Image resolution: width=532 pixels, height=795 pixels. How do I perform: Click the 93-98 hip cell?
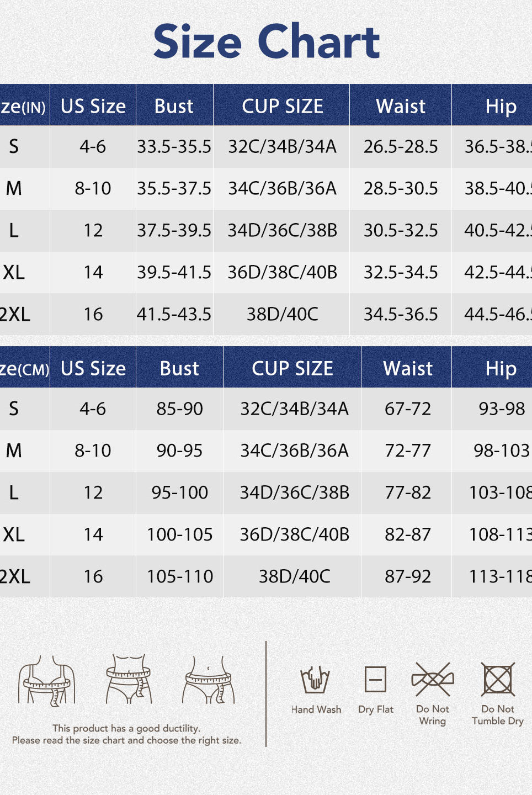click(x=501, y=409)
